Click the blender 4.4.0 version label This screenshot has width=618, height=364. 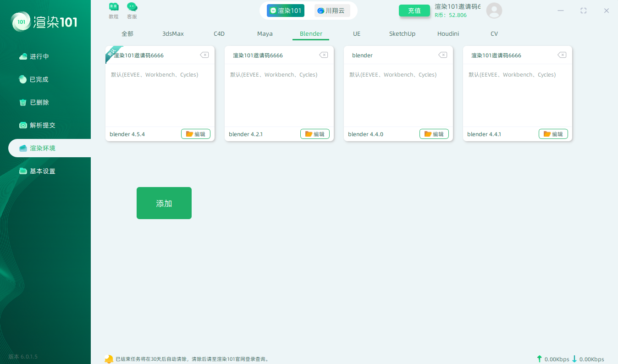pos(365,134)
